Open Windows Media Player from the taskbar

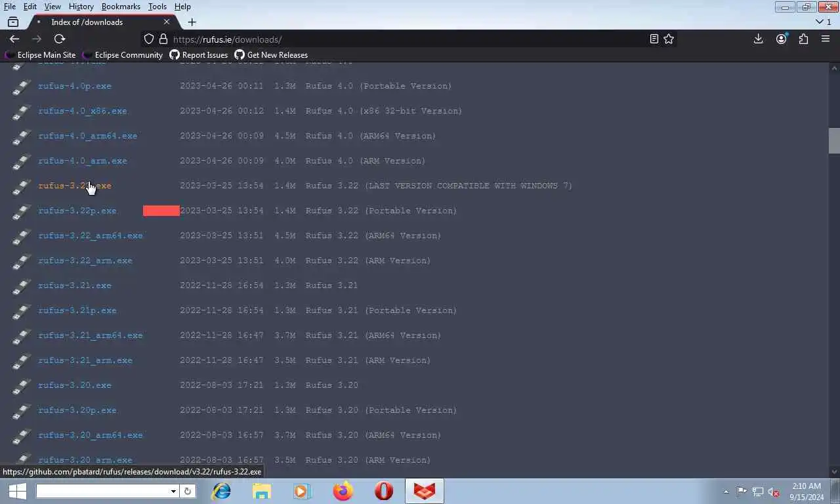click(302, 491)
